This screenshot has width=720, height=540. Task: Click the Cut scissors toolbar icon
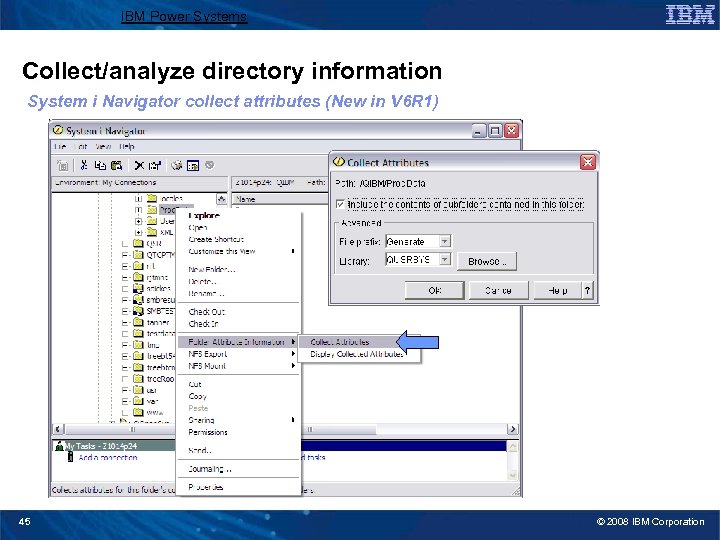pyautogui.click(x=84, y=165)
